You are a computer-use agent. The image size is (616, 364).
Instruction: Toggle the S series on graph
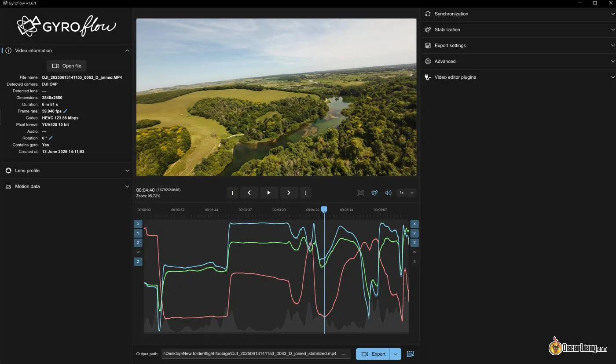click(414, 262)
